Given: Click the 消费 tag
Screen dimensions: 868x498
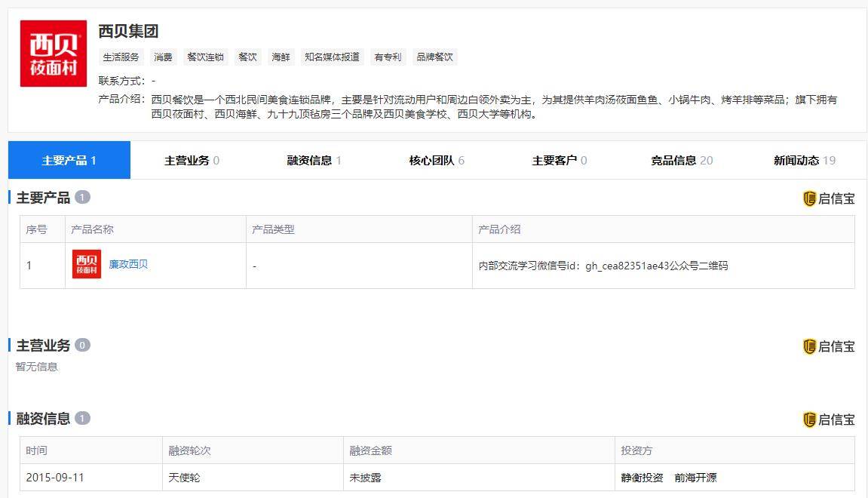Looking at the screenshot, I should coord(163,57).
